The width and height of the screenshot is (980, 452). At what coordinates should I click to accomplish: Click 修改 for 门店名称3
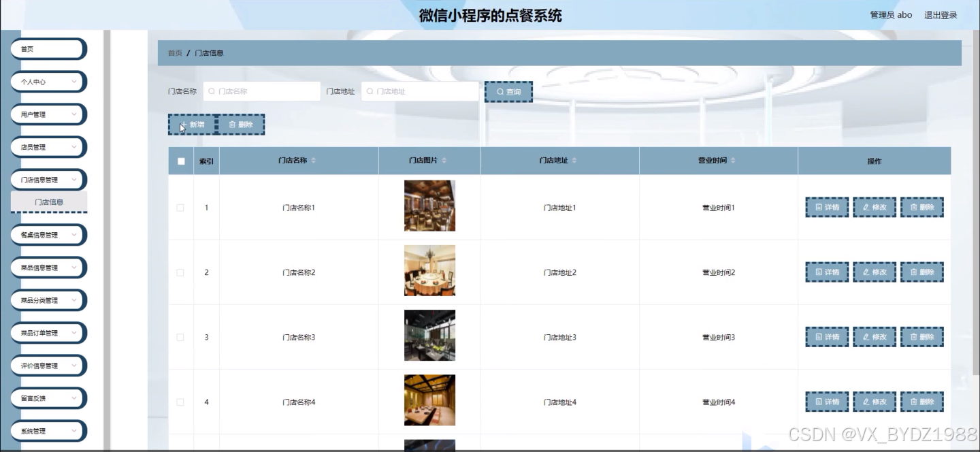[875, 337]
